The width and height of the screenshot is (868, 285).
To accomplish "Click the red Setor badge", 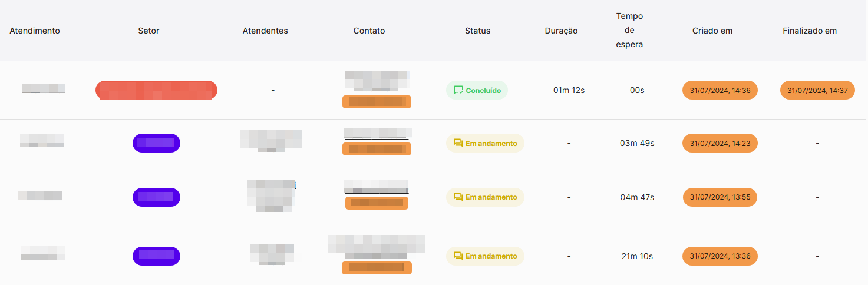I will click(156, 90).
